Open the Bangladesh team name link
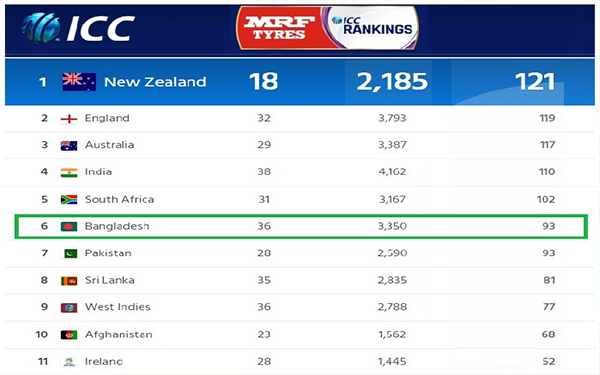The height and width of the screenshot is (375, 600). (117, 226)
